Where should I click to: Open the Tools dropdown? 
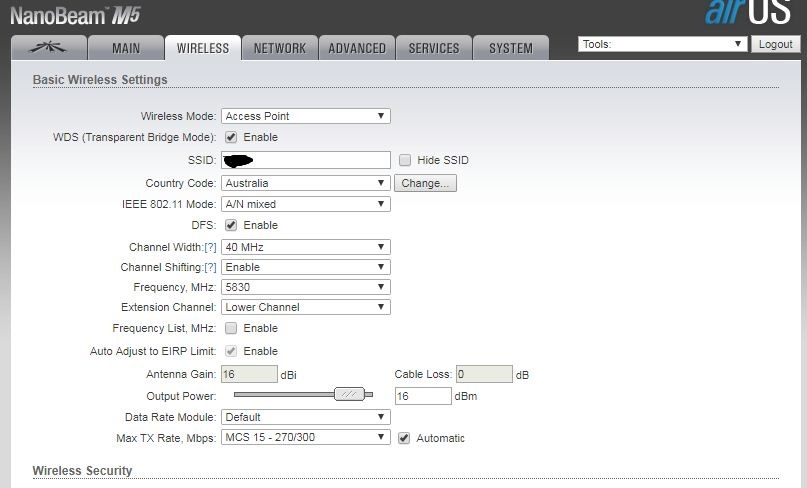tap(662, 44)
